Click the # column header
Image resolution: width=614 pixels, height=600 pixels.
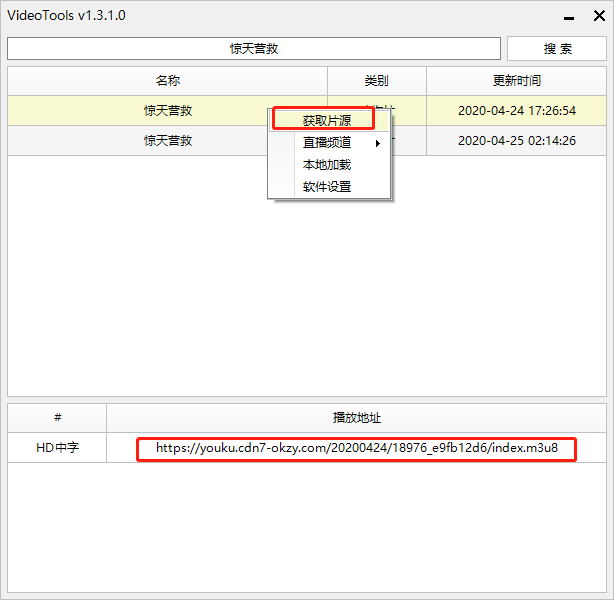pos(57,418)
